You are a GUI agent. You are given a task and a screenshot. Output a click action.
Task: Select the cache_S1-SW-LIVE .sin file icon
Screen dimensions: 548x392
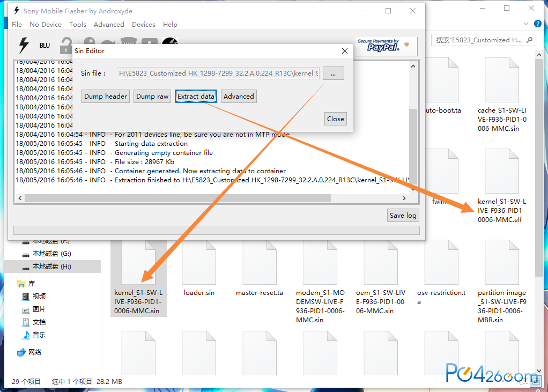502,80
